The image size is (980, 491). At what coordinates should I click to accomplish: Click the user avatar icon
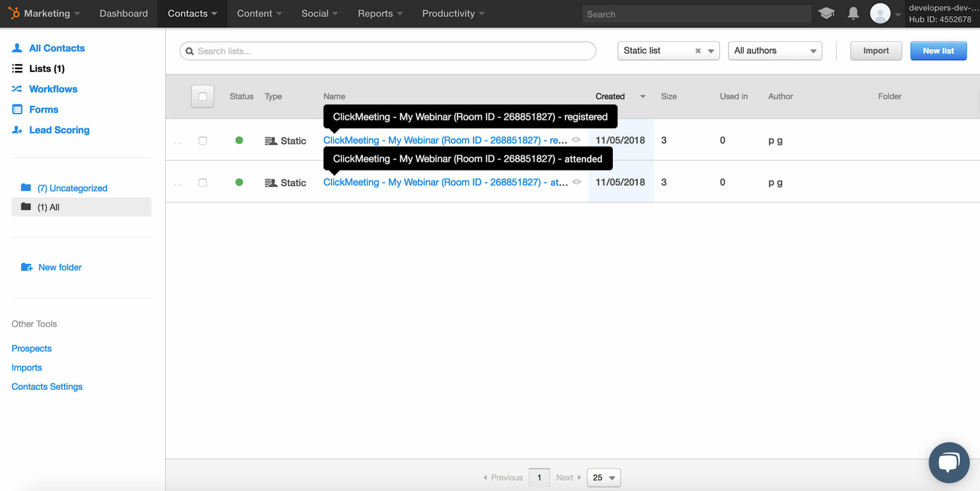[x=880, y=13]
